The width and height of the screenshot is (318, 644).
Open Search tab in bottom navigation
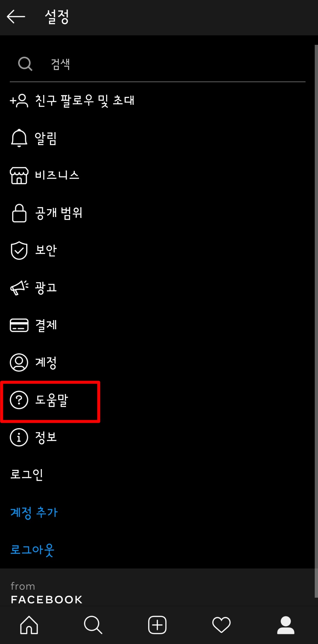pyautogui.click(x=93, y=625)
